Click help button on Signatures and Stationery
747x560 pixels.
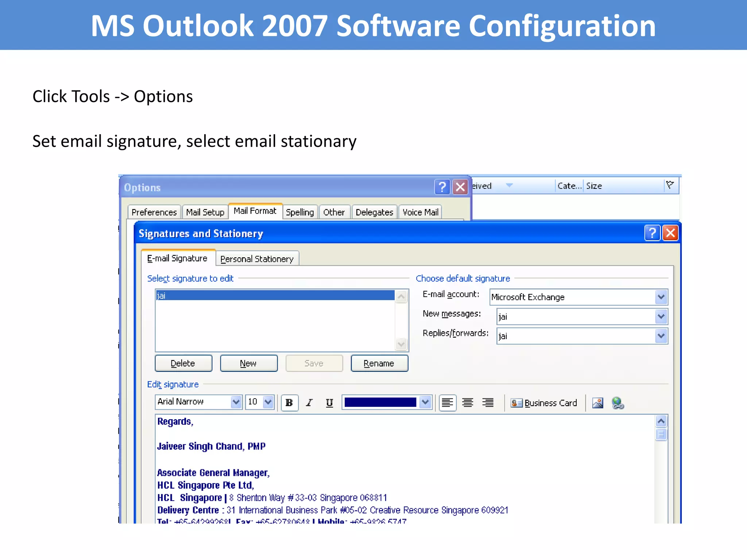[653, 233]
